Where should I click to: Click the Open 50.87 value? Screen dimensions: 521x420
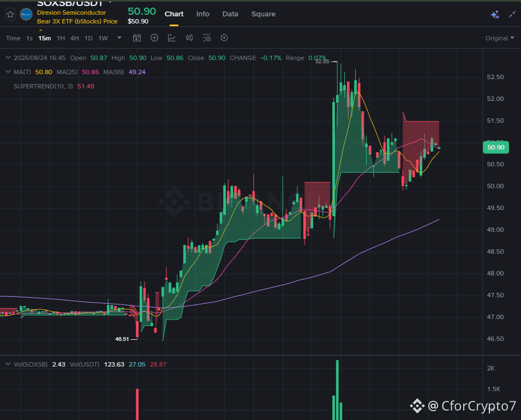pos(99,58)
